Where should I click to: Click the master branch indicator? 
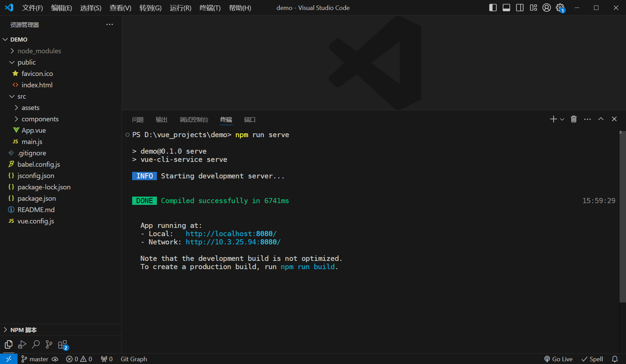[34, 359]
